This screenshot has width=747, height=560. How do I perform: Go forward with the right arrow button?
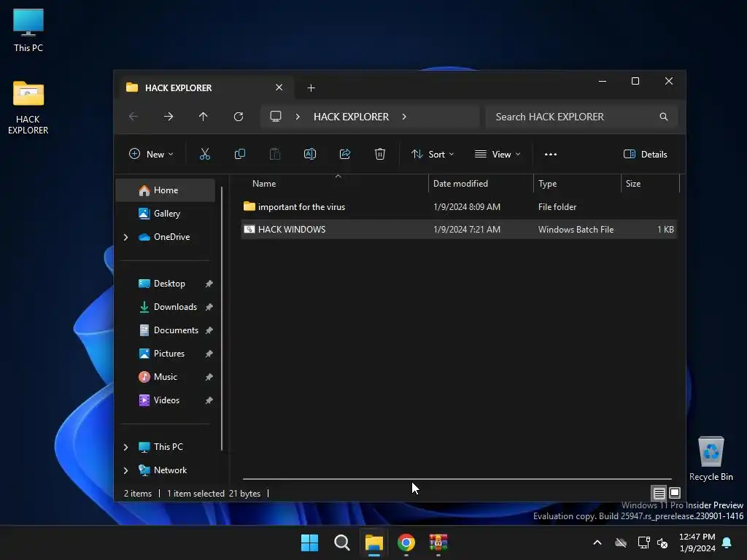[x=169, y=117]
